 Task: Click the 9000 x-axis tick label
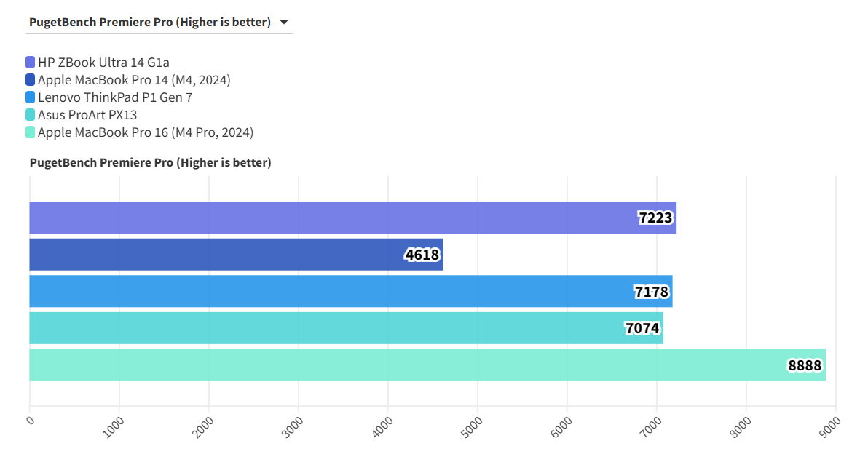tap(832, 426)
